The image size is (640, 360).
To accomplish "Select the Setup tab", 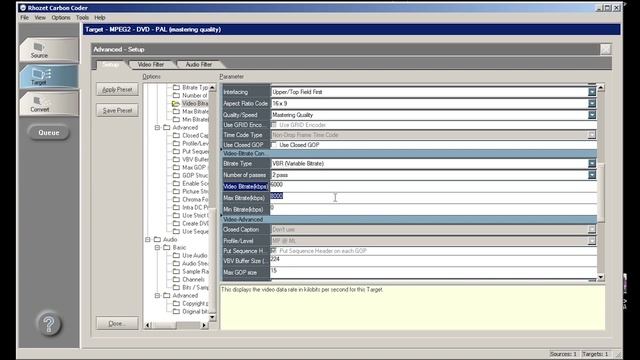I will (x=110, y=64).
